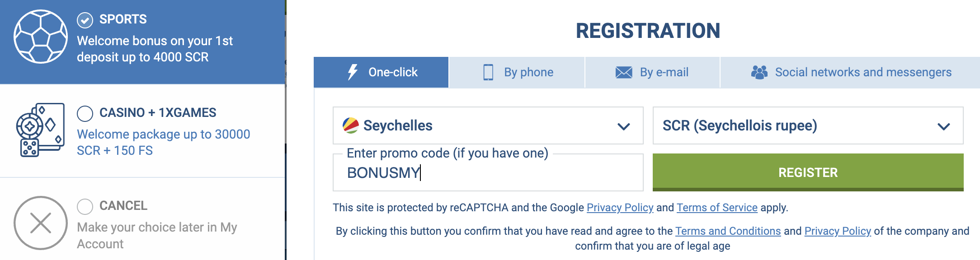The width and height of the screenshot is (980, 260).
Task: Click the casino cards and dice icon
Action: click(40, 130)
